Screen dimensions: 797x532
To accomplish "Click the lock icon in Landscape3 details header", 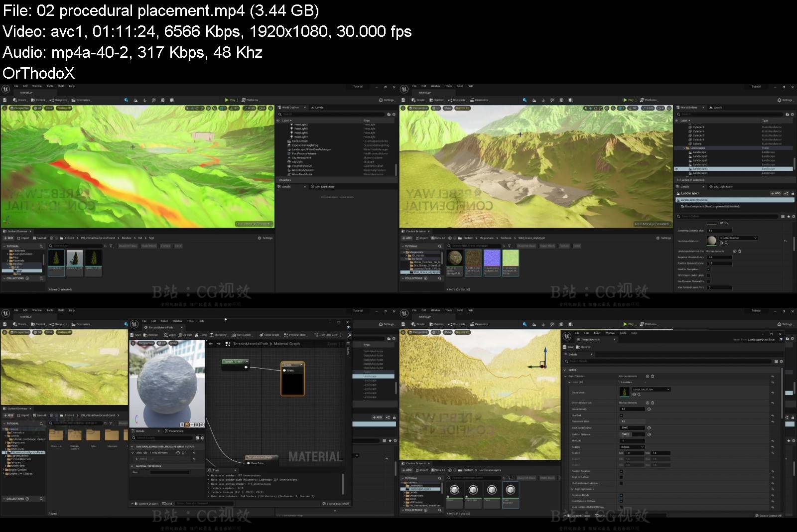I will point(793,193).
